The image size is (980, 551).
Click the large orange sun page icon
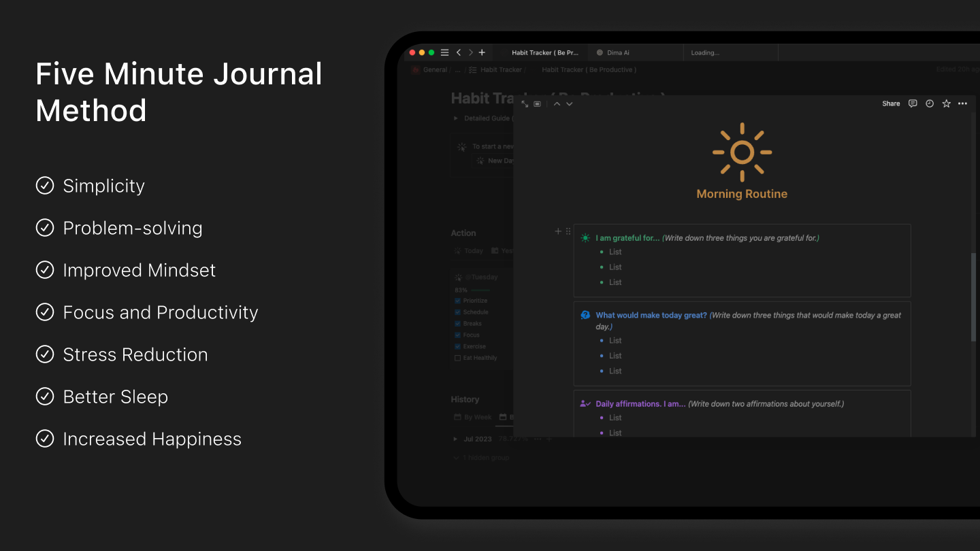point(742,152)
